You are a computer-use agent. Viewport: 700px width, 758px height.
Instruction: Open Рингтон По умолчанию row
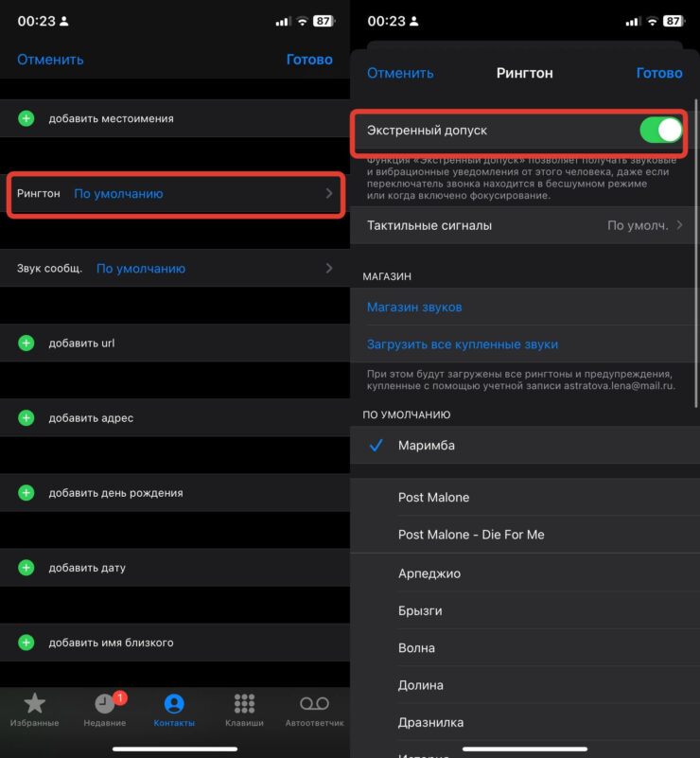point(175,194)
